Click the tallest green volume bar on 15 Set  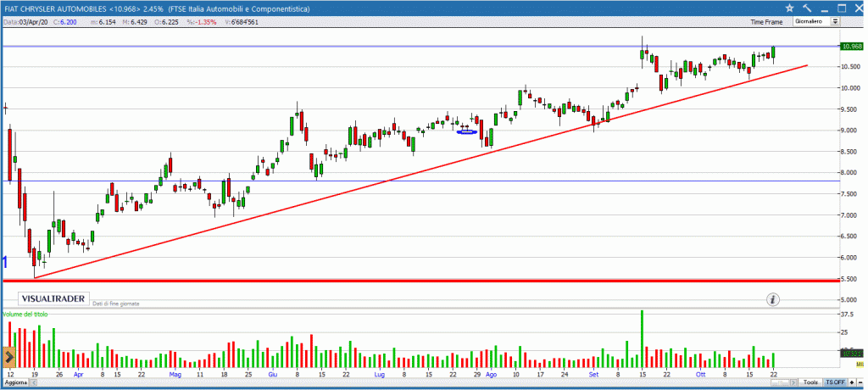642,339
